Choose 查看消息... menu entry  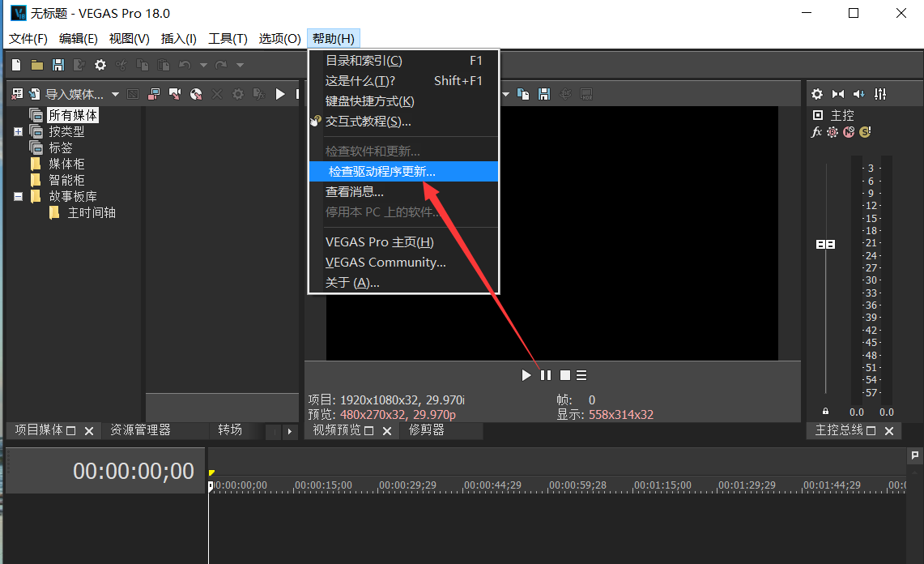pyautogui.click(x=403, y=192)
